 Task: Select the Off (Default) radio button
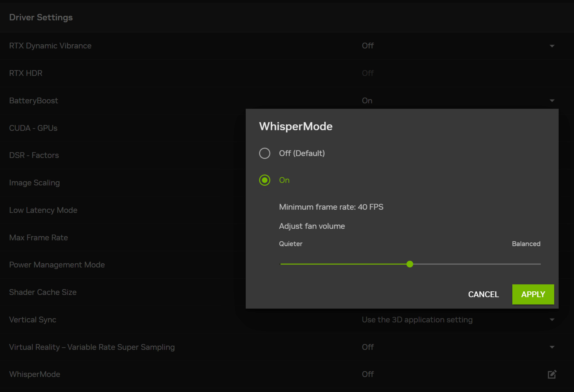tap(264, 153)
